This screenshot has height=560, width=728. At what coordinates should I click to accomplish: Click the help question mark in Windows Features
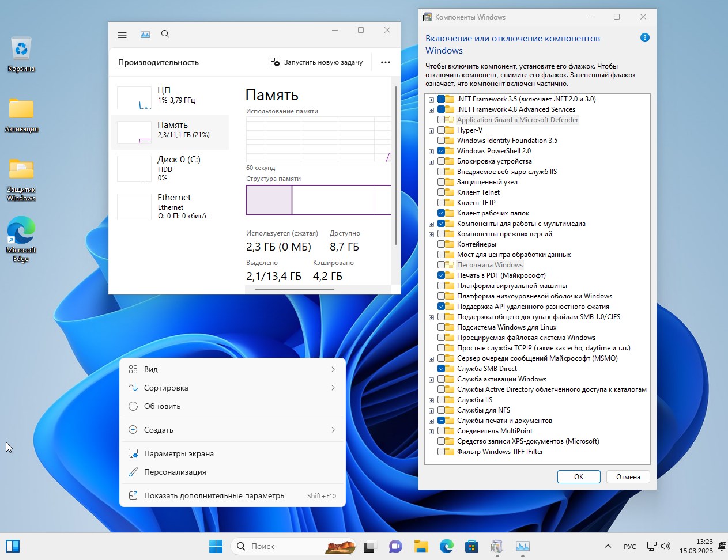tap(645, 38)
